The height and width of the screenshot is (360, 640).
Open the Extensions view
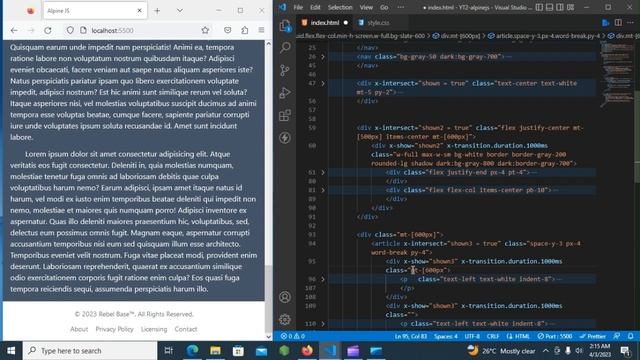tap(285, 115)
